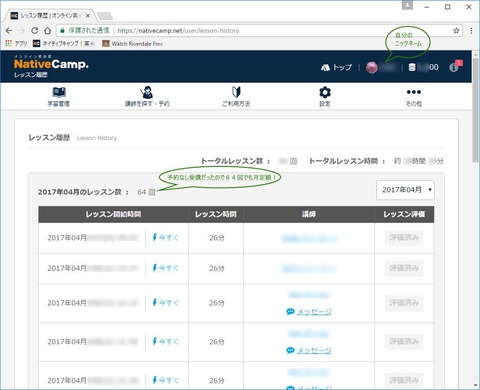
Task: Click the teacher name link above third row's メッセージ
Action: pyautogui.click(x=309, y=295)
